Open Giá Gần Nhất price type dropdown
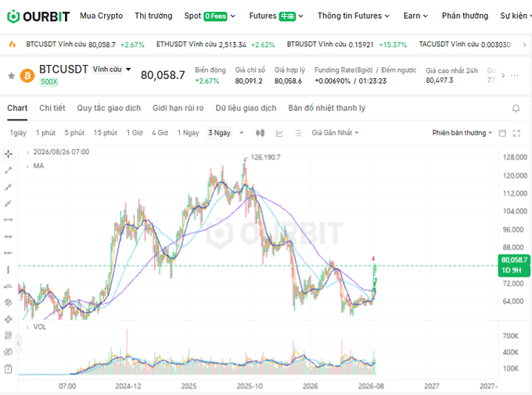The height and width of the screenshot is (395, 532). pyautogui.click(x=335, y=133)
